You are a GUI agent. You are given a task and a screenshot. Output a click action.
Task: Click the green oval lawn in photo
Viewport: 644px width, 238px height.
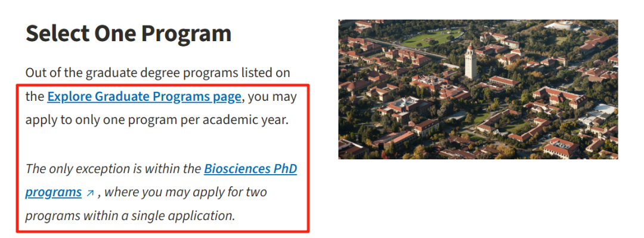(x=432, y=38)
